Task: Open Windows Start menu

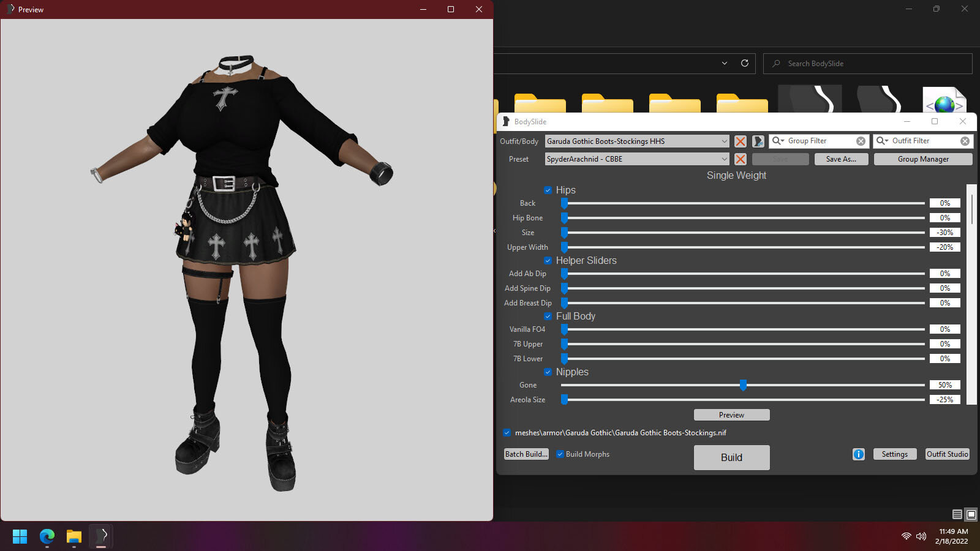Action: click(x=20, y=536)
